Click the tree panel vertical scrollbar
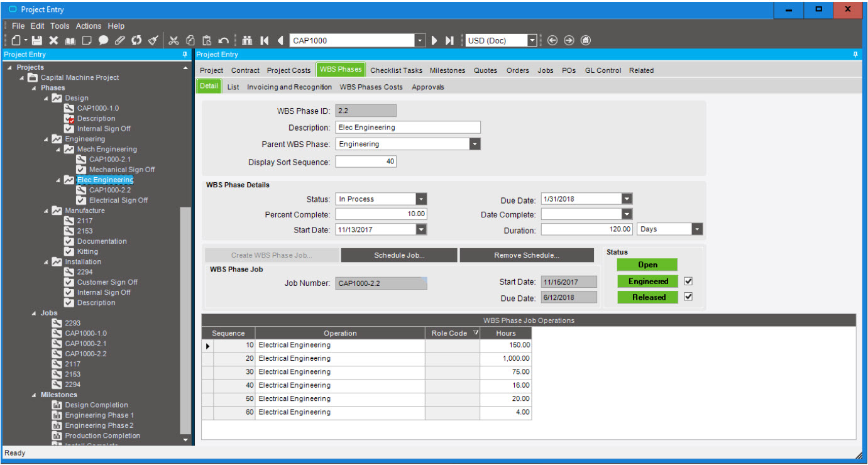Image resolution: width=868 pixels, height=465 pixels. pyautogui.click(x=185, y=320)
